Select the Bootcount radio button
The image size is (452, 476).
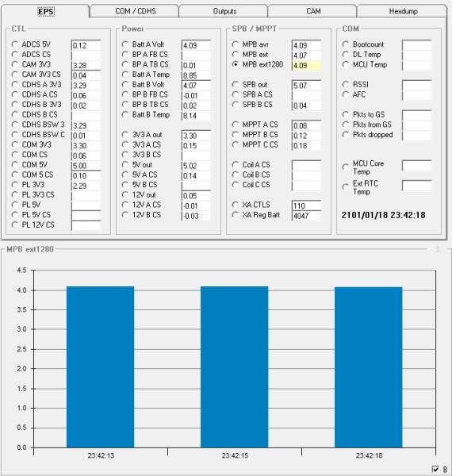tap(346, 44)
